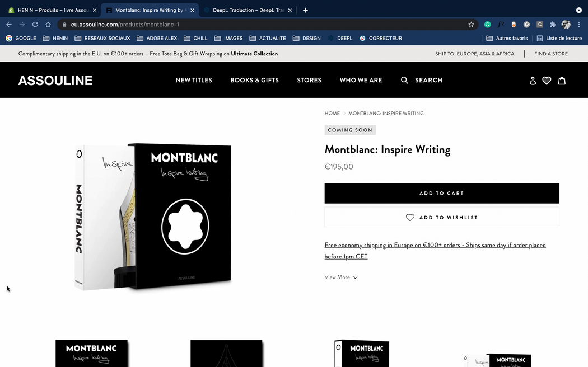This screenshot has height=367, width=588.
Task: Open the ADOBE ALEX bookmarks folder
Action: pyautogui.click(x=157, y=38)
